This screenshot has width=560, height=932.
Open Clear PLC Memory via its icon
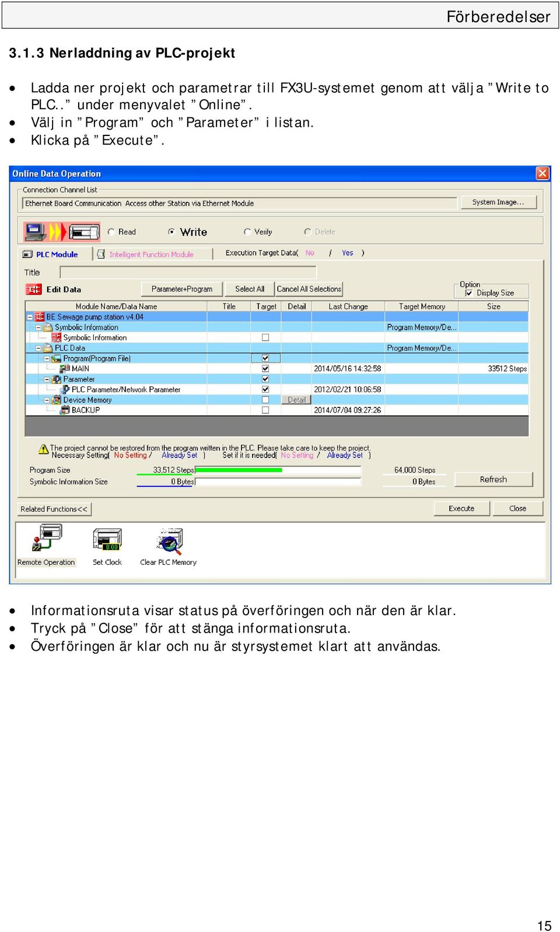[x=170, y=541]
